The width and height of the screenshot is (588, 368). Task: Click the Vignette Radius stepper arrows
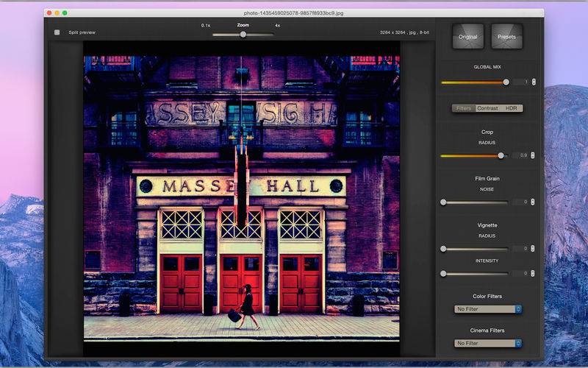click(532, 249)
